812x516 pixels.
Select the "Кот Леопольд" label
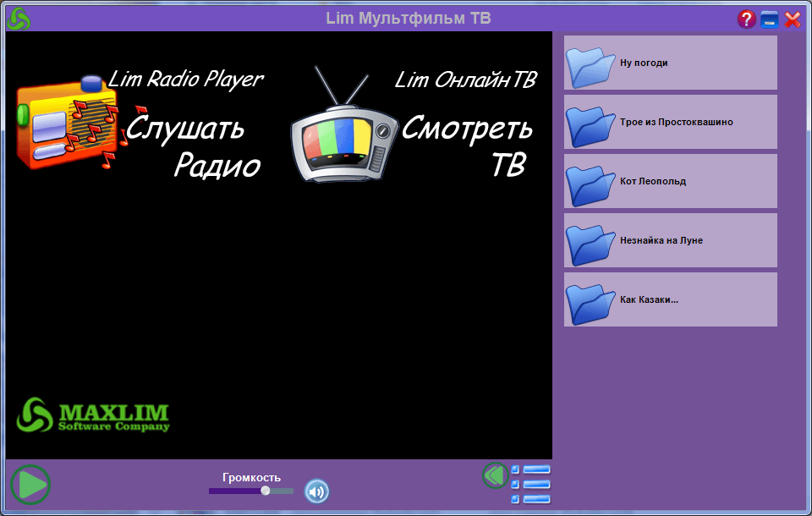point(653,181)
